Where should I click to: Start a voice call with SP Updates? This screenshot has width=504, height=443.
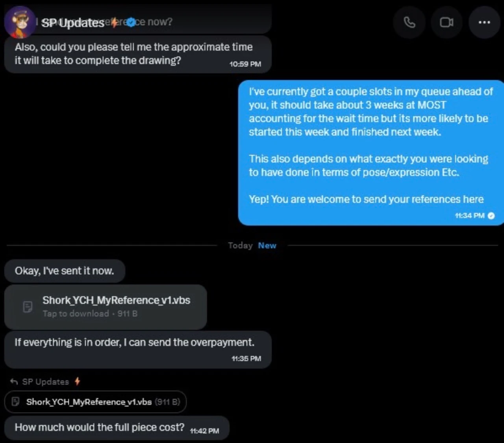(409, 22)
